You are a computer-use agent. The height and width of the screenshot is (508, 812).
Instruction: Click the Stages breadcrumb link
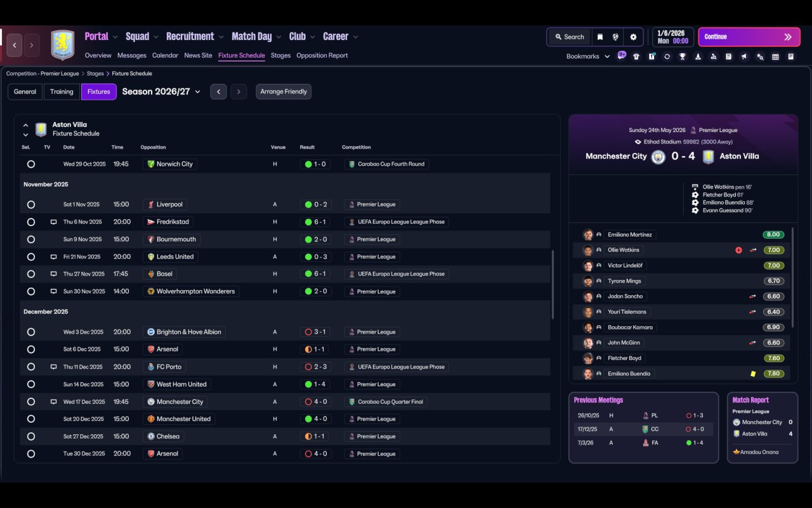(95, 74)
